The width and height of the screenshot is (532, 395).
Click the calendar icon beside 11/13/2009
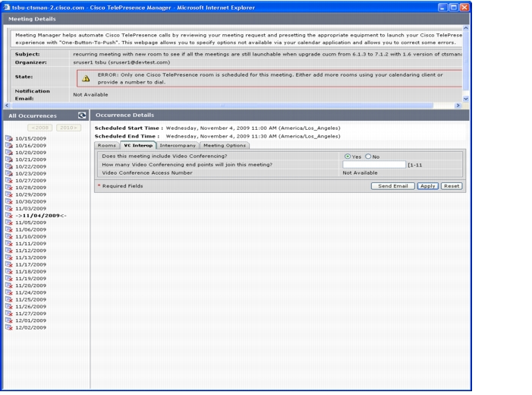9,258
